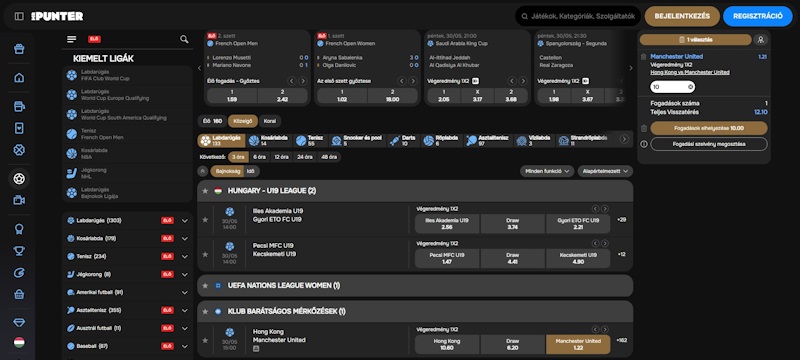Open the trophy icon in sidebar
This screenshot has height=360, width=800.
[19, 251]
